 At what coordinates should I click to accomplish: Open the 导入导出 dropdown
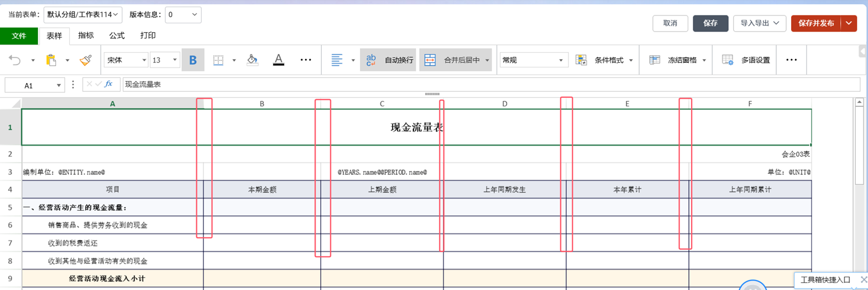pos(760,23)
